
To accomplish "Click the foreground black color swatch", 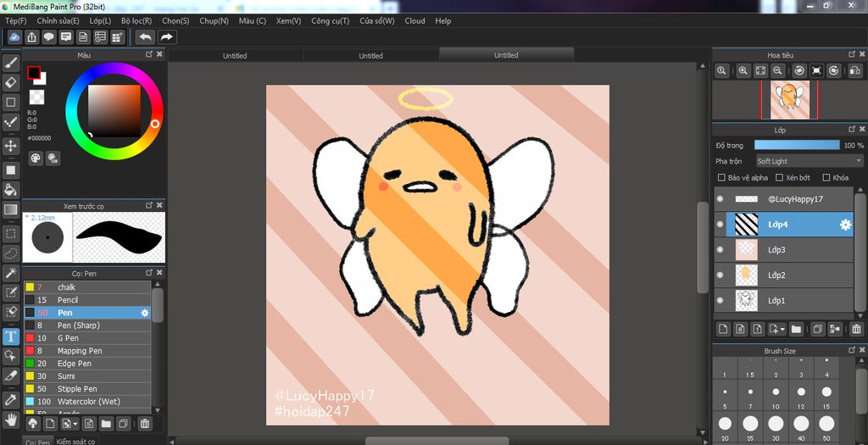I will click(33, 73).
